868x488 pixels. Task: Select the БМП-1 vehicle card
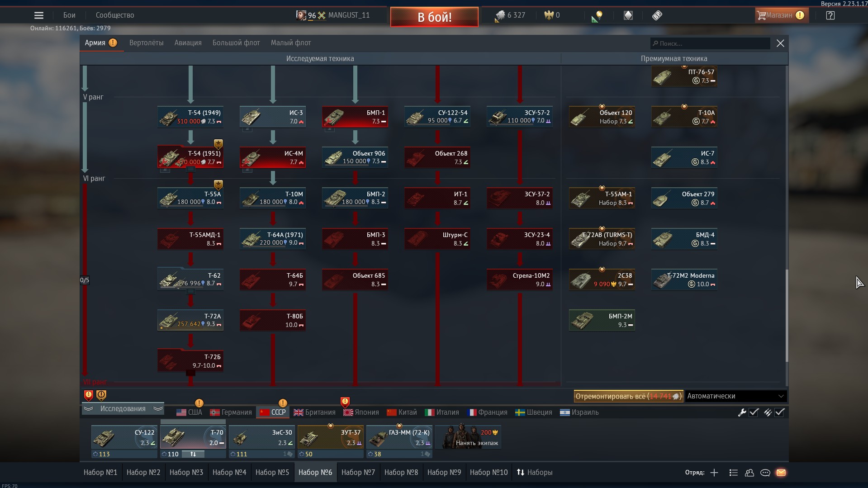[355, 117]
